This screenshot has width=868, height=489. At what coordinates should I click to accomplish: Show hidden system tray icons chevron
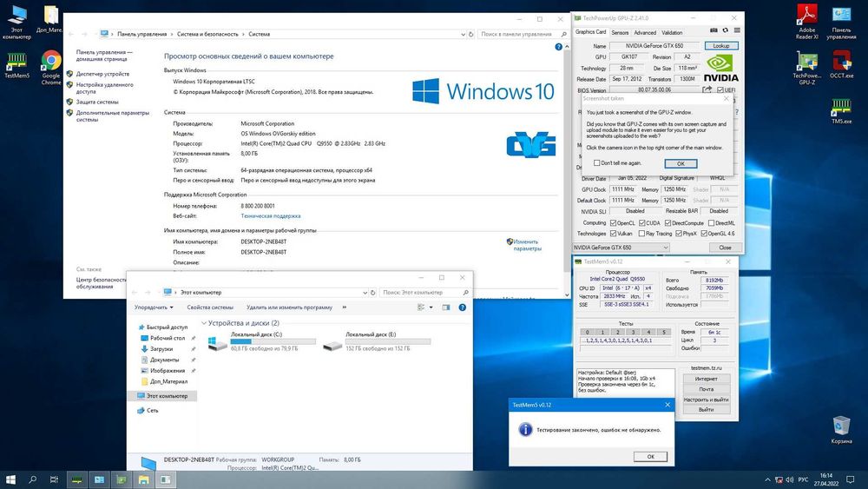pos(767,479)
